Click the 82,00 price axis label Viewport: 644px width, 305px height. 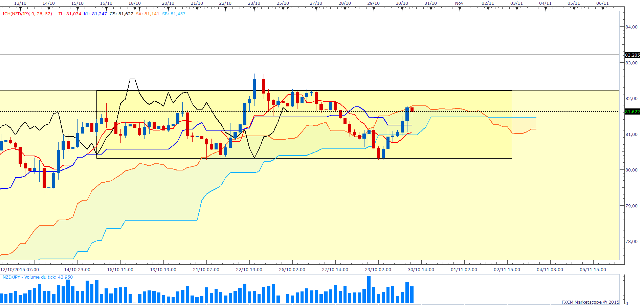631,98
